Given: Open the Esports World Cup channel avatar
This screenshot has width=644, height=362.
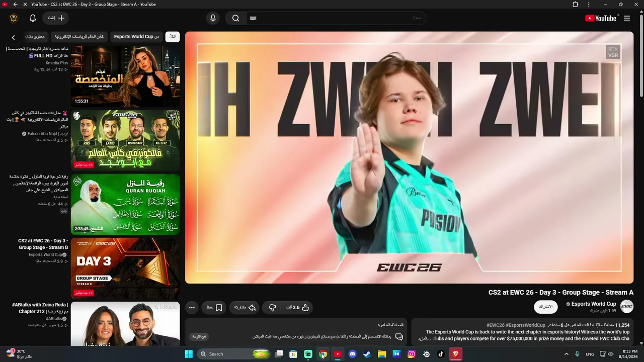Looking at the screenshot, I should [x=626, y=306].
